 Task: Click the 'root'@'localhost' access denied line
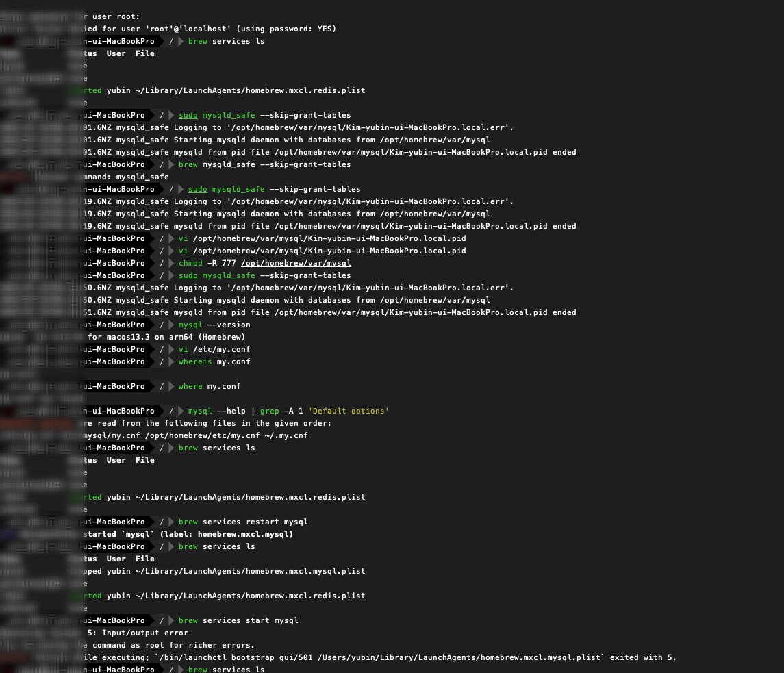(x=210, y=29)
